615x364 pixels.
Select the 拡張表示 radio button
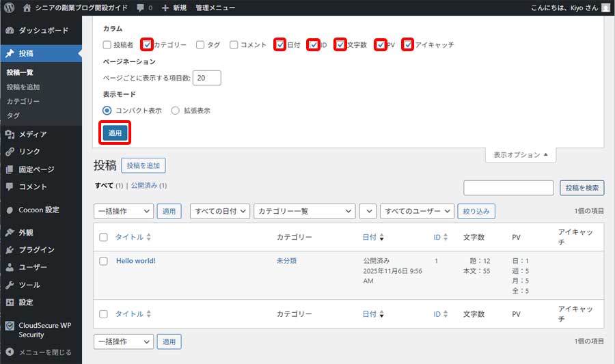[x=175, y=111]
